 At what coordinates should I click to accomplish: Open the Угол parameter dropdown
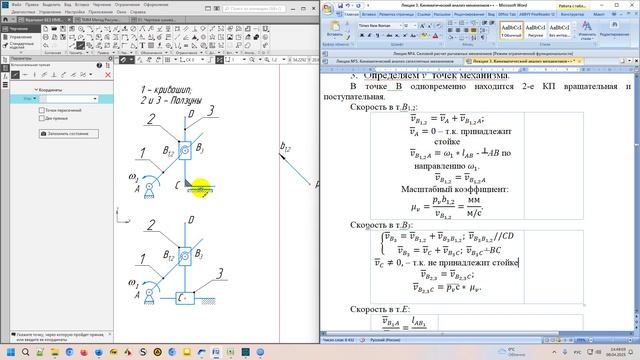pyautogui.click(x=35, y=99)
